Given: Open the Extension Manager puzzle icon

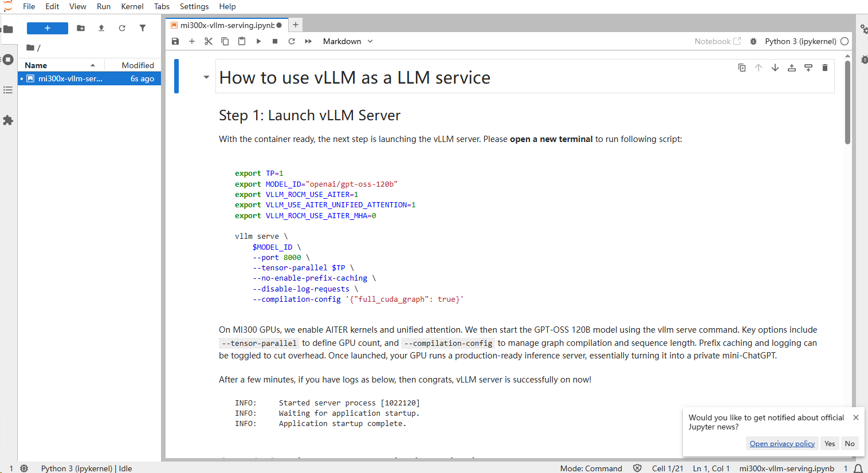Looking at the screenshot, I should [x=7, y=120].
